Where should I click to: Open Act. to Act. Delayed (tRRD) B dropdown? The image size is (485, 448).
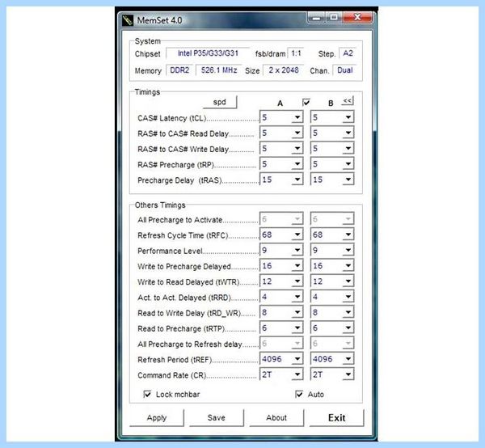(332, 297)
